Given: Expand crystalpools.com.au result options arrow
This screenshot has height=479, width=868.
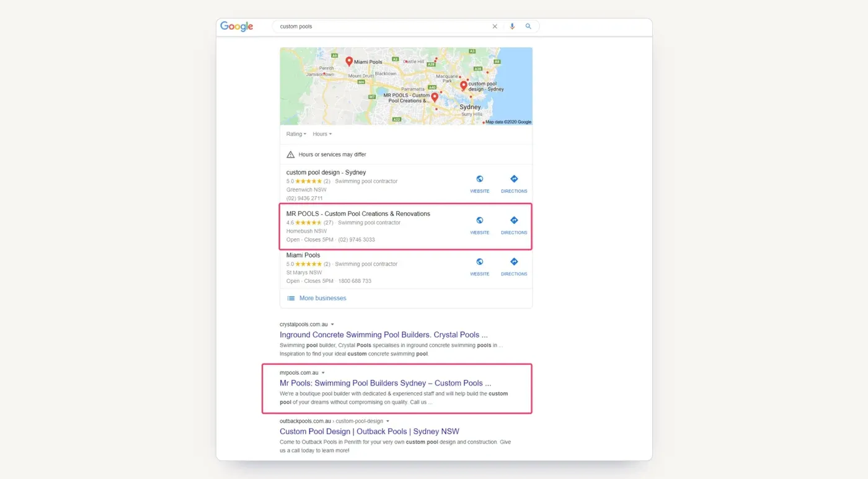Looking at the screenshot, I should point(332,325).
